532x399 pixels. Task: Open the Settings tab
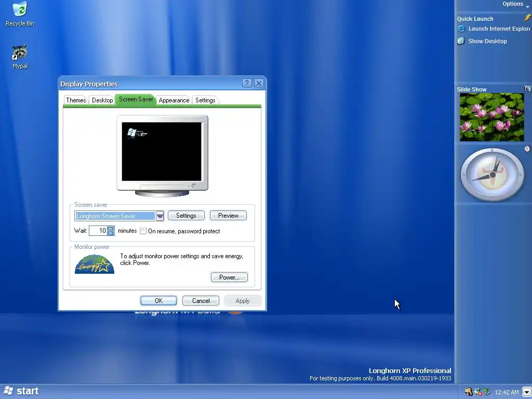tap(205, 100)
